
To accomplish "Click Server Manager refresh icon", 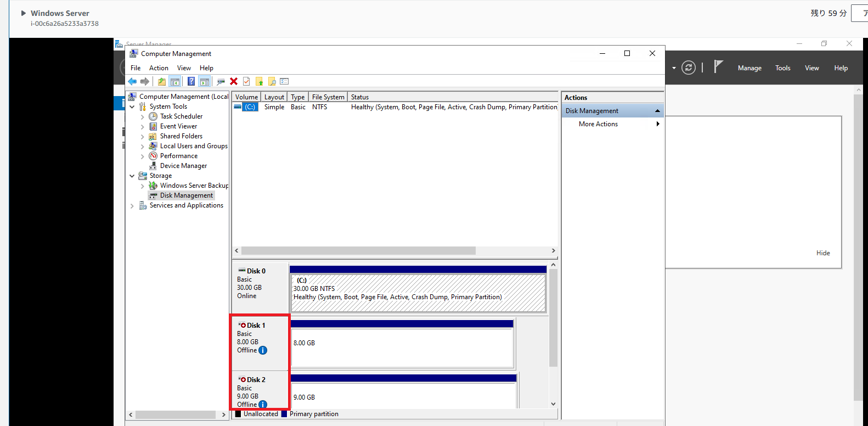I will click(x=689, y=68).
